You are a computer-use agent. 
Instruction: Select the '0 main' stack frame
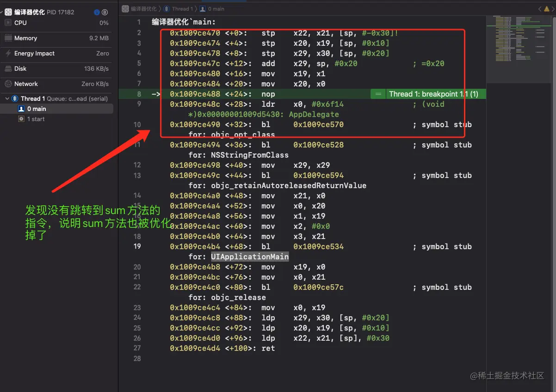[x=56, y=109]
